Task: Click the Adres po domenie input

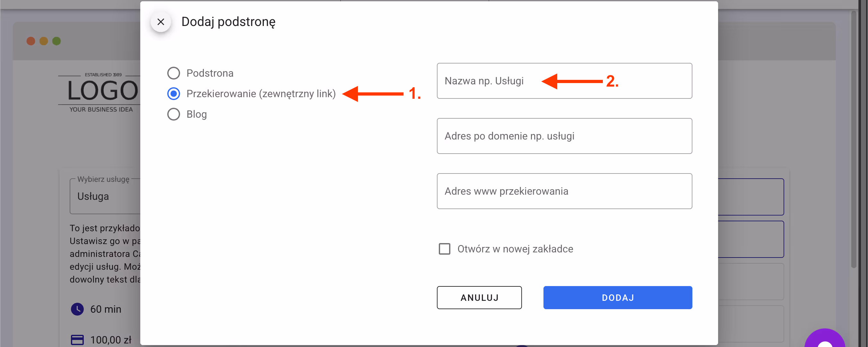Action: click(x=564, y=136)
